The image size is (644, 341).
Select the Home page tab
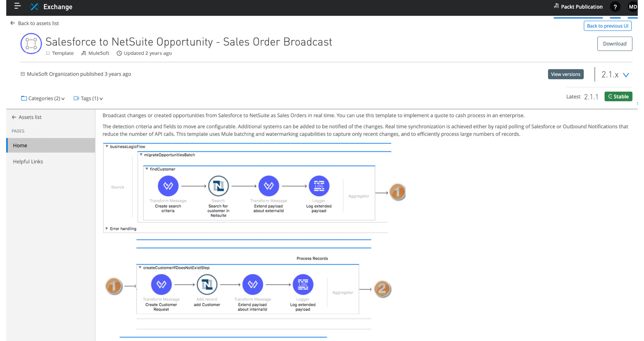point(51,145)
